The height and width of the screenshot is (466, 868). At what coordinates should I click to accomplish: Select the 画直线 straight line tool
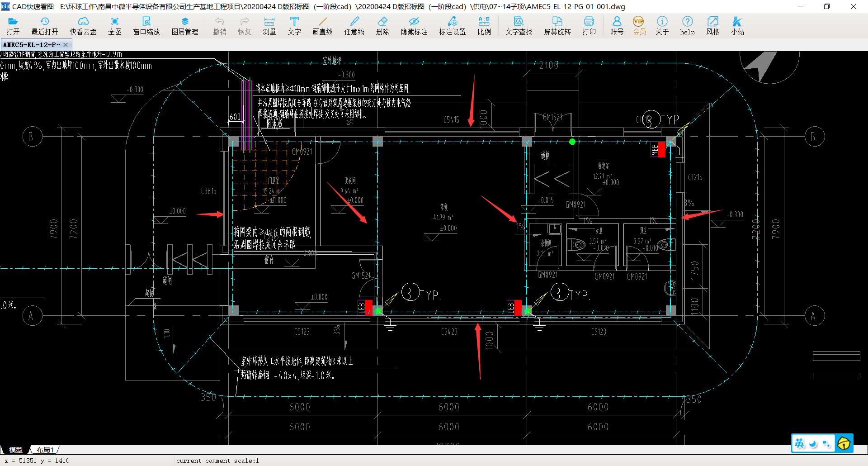point(323,26)
